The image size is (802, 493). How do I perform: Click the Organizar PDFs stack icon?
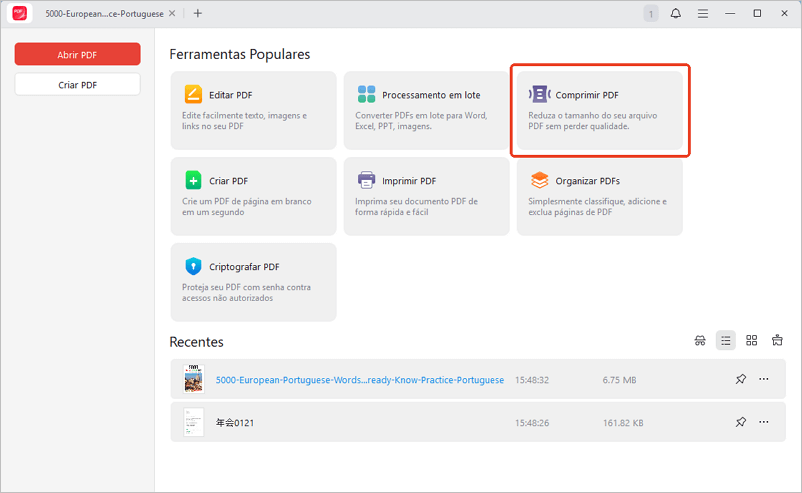click(x=539, y=180)
